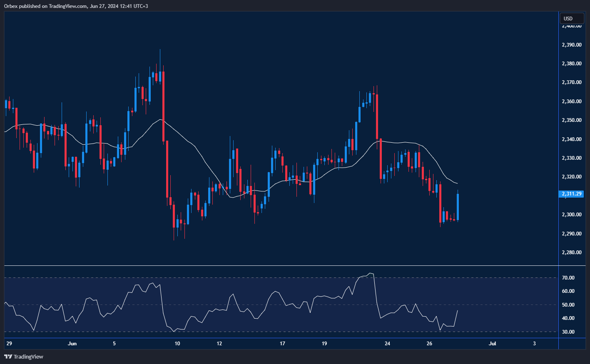Viewport: 590px width, 364px height.
Task: Select the 2,350.00 price axis label
Action: click(571, 120)
